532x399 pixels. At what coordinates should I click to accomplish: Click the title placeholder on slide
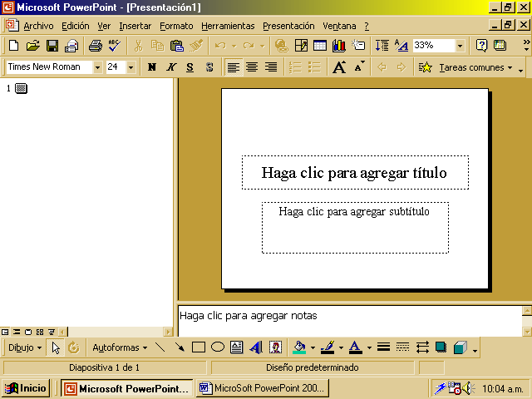(x=355, y=172)
